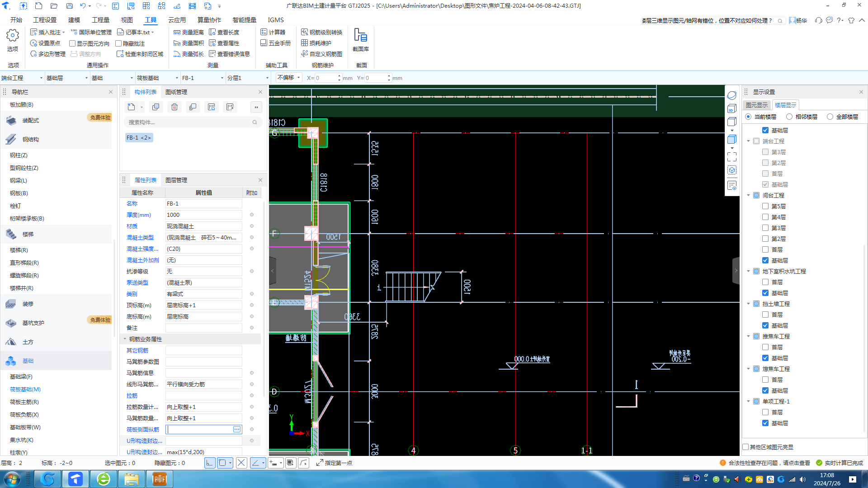Open the 开始 ribbon tab
This screenshot has width=868, height=488.
click(x=16, y=20)
